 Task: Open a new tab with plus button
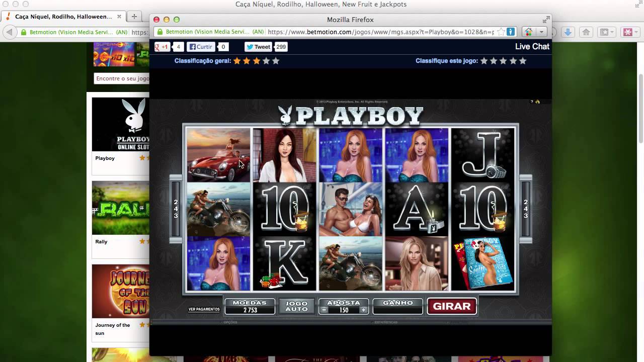click(x=134, y=16)
